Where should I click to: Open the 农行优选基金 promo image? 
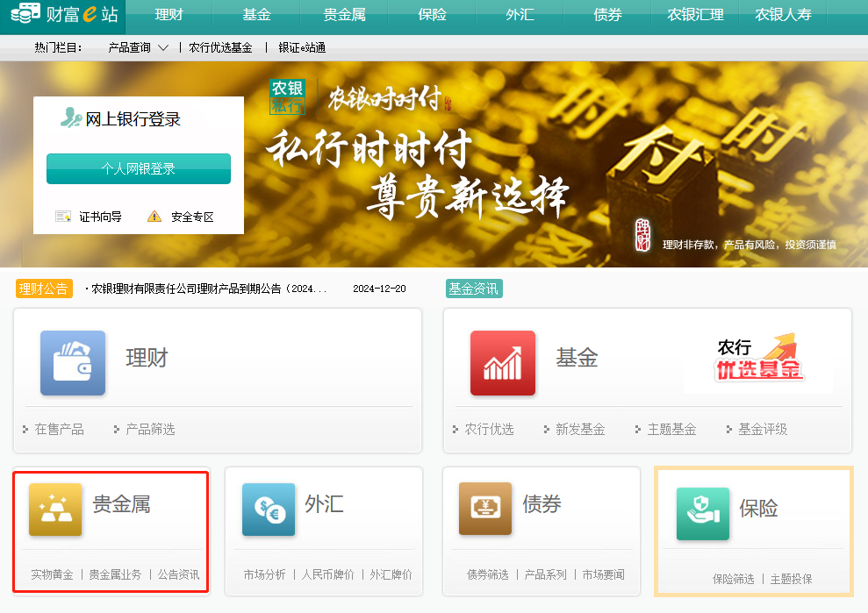tap(758, 358)
